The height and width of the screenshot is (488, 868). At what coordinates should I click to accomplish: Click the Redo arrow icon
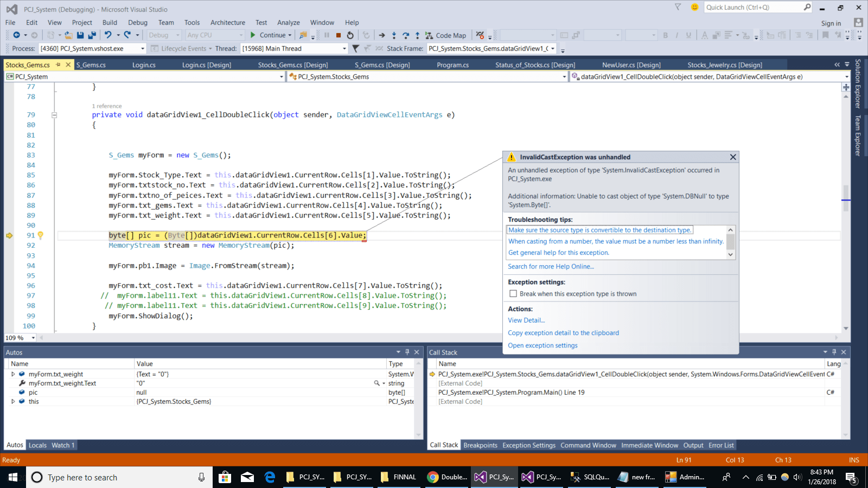[x=127, y=35]
